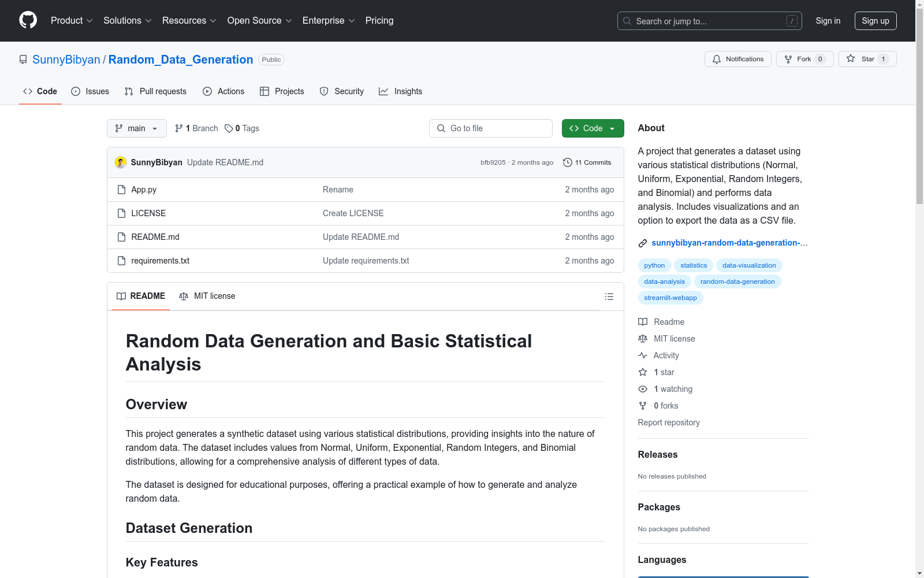The image size is (924, 578).
Task: Click the Security shield icon
Action: click(324, 91)
